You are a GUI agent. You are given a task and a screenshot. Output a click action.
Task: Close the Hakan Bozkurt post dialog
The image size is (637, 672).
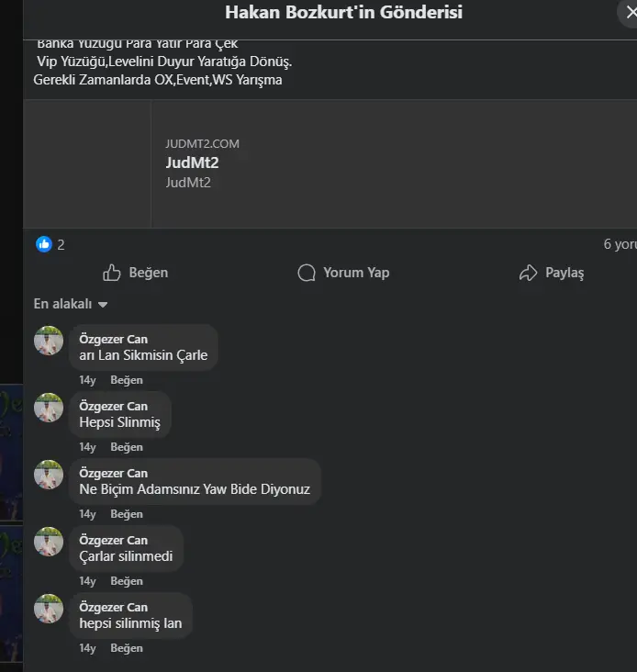pyautogui.click(x=630, y=13)
